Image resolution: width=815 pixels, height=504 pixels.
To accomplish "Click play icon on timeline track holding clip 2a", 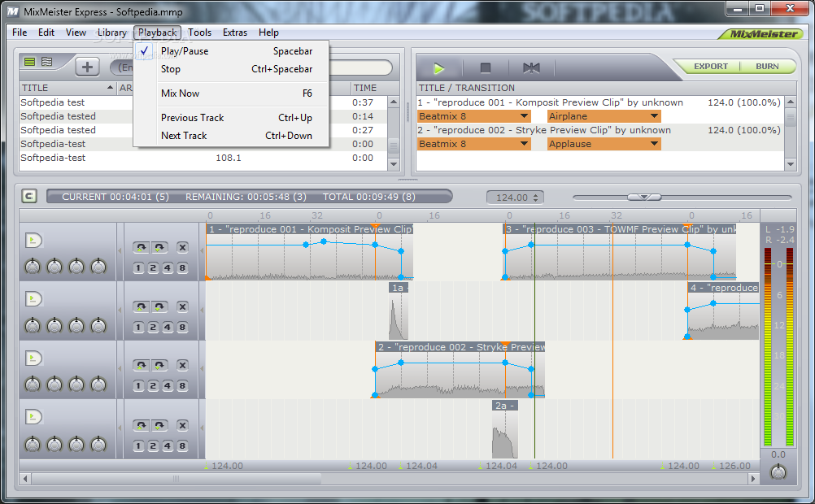I will point(33,417).
